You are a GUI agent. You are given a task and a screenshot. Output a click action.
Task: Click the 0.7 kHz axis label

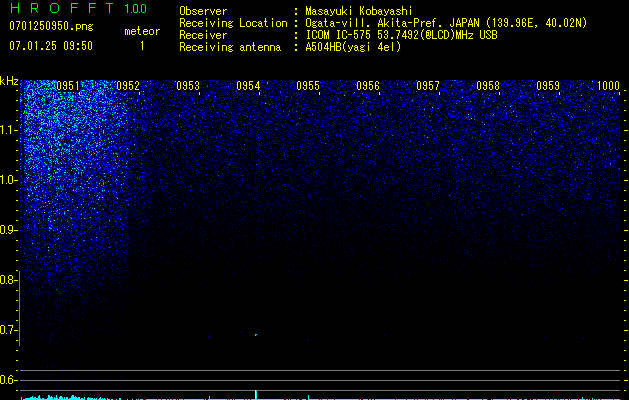click(8, 330)
